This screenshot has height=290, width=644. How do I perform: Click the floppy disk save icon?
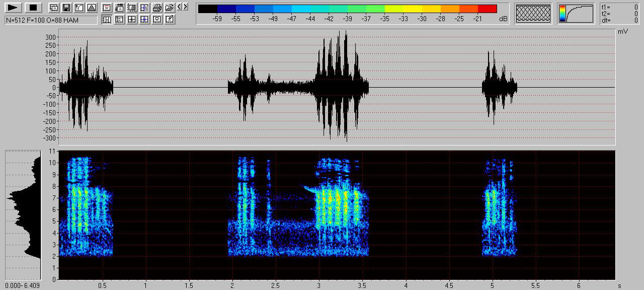point(66,8)
